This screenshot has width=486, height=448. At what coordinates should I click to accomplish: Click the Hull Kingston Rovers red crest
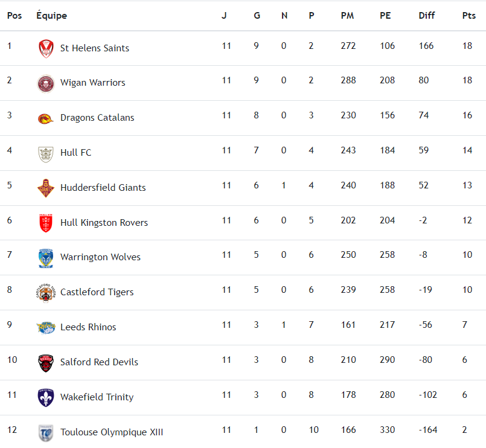(46, 223)
